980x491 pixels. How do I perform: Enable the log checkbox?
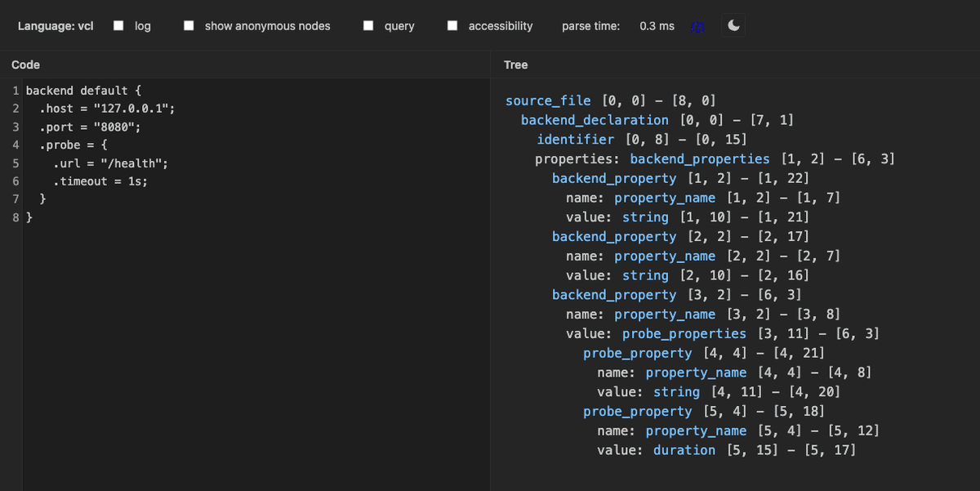point(119,26)
